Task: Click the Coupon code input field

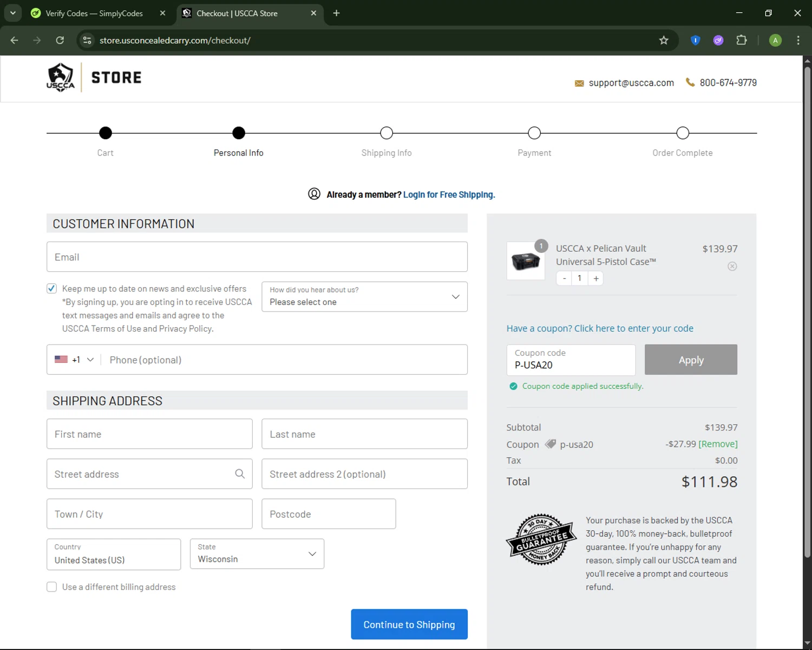Action: [x=571, y=360]
